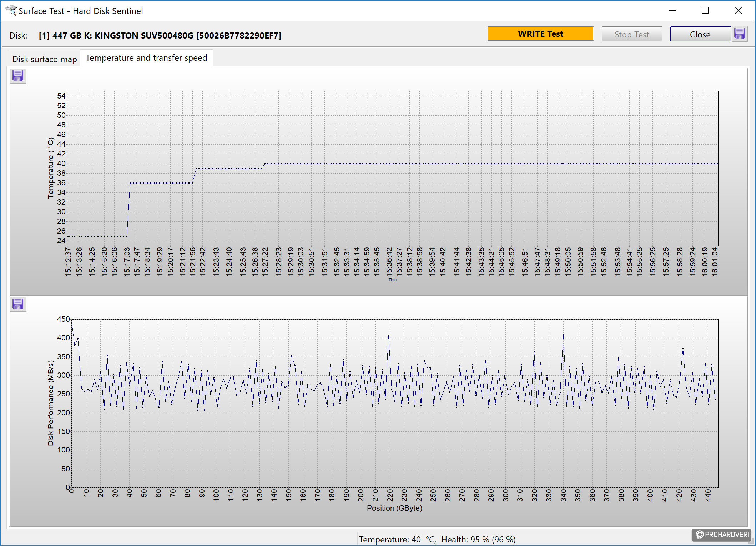
Task: Click the Temperature (°C) axis label
Action: pyautogui.click(x=50, y=168)
